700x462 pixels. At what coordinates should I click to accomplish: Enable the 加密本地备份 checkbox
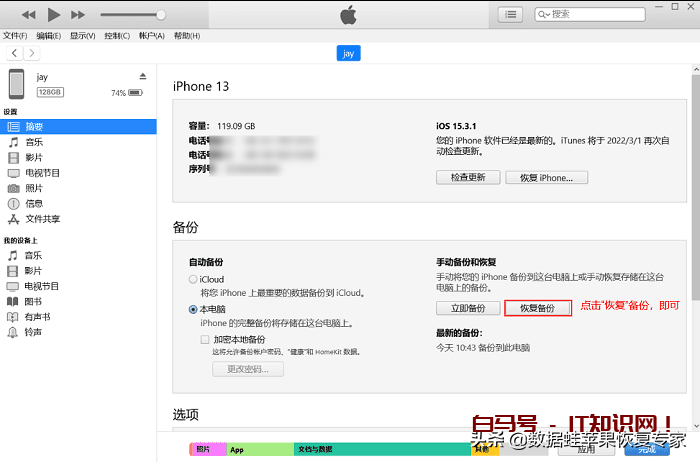(x=205, y=339)
